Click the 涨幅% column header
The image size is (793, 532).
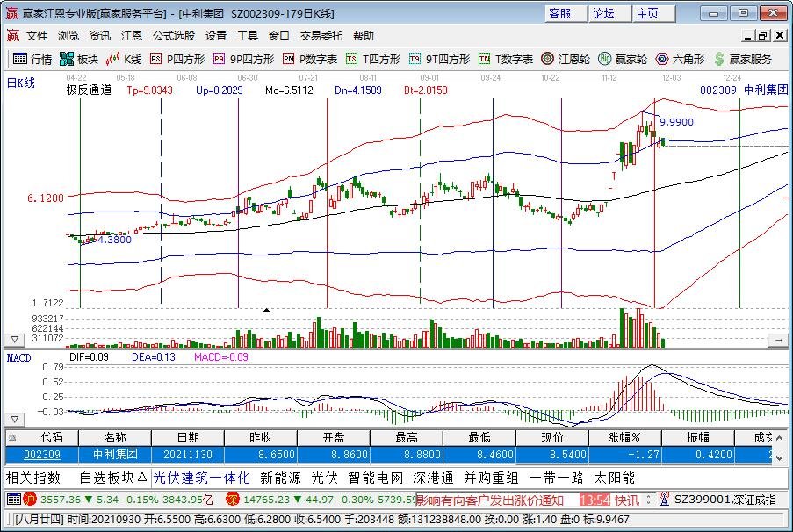click(x=625, y=437)
